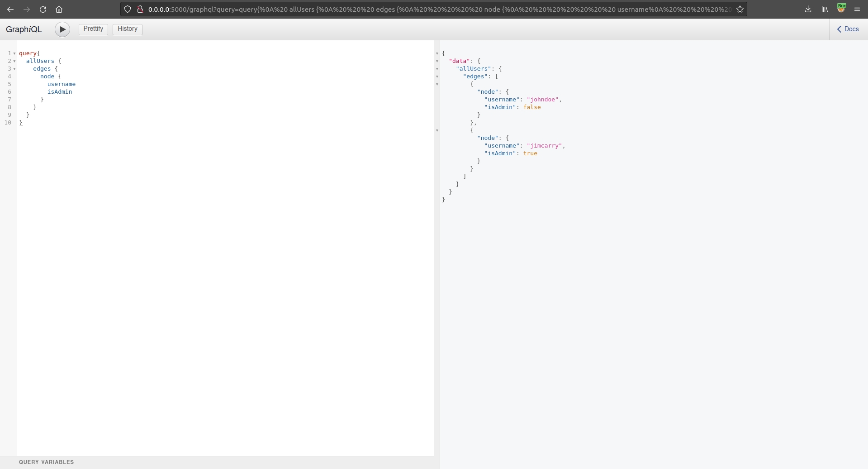Image resolution: width=868 pixels, height=469 pixels.
Task: Collapse the query block on line 1
Action: [x=14, y=53]
